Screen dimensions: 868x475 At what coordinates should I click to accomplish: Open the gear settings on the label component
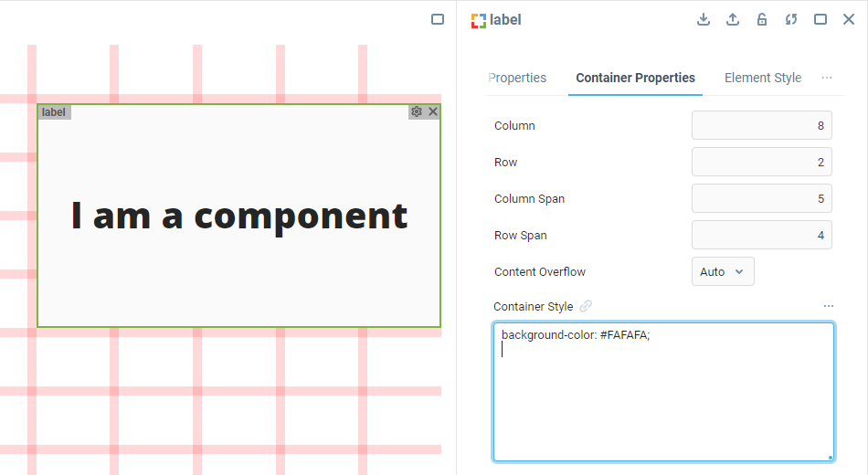(x=417, y=111)
